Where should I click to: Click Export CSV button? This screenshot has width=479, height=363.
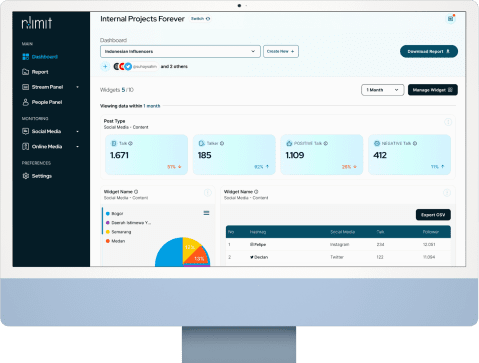tap(433, 215)
